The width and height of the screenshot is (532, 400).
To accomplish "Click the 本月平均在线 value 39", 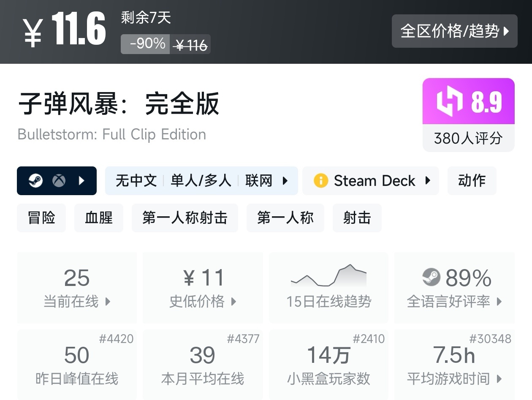I will [203, 355].
